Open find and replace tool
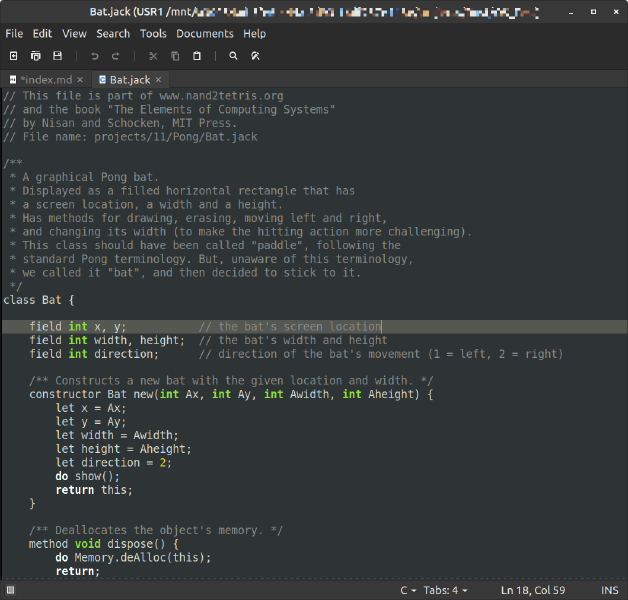Image resolution: width=628 pixels, height=600 pixels. (x=255, y=56)
